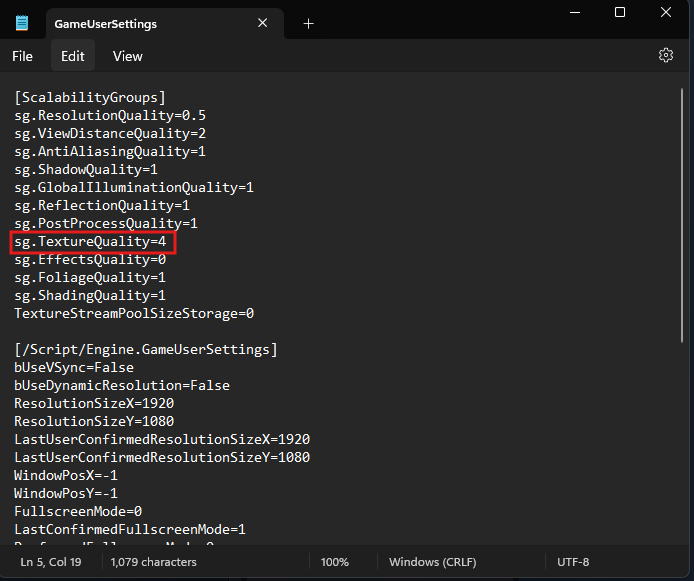Click the sg.PostProcessQuality=1 line
The image size is (694, 581).
[x=106, y=223]
